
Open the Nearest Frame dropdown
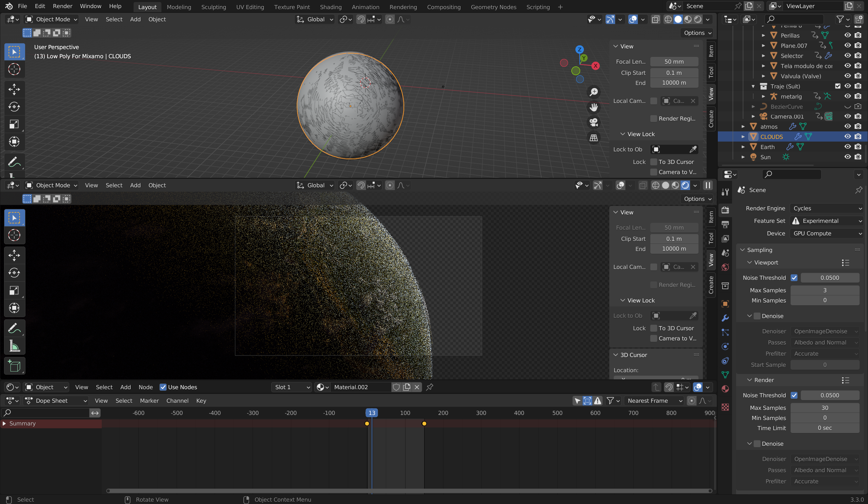click(654, 401)
